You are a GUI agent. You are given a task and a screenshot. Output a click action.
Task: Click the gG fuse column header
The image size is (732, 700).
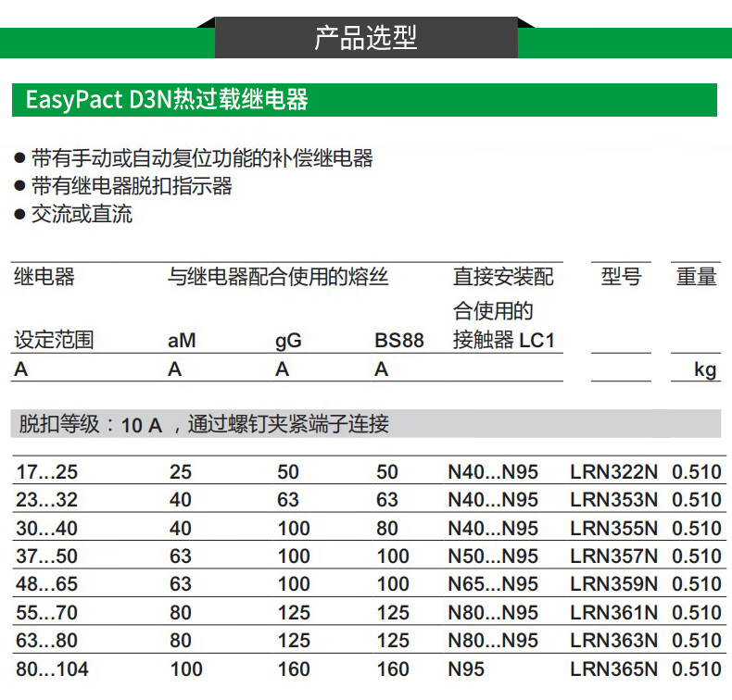288,341
